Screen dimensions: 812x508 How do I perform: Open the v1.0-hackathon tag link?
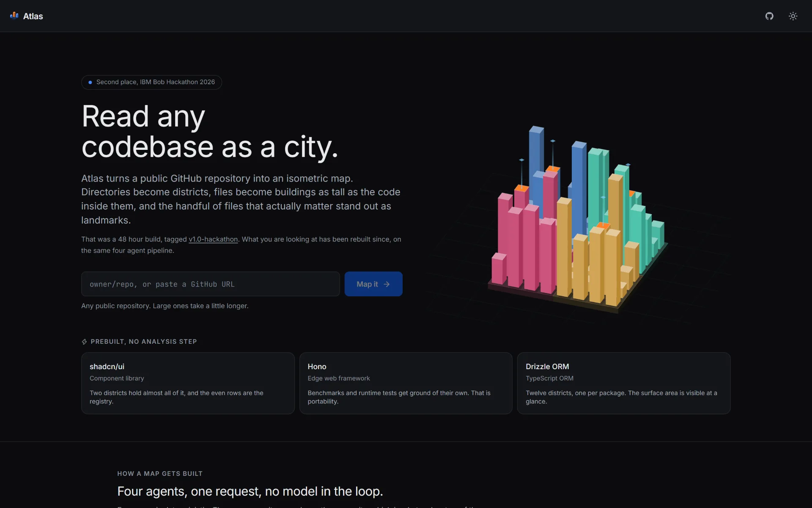(x=213, y=239)
